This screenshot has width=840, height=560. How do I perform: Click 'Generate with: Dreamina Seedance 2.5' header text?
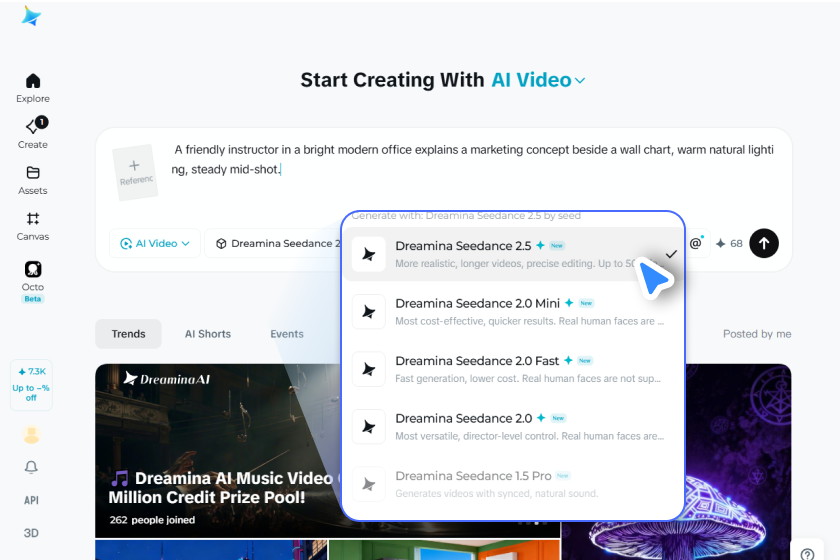coord(466,215)
